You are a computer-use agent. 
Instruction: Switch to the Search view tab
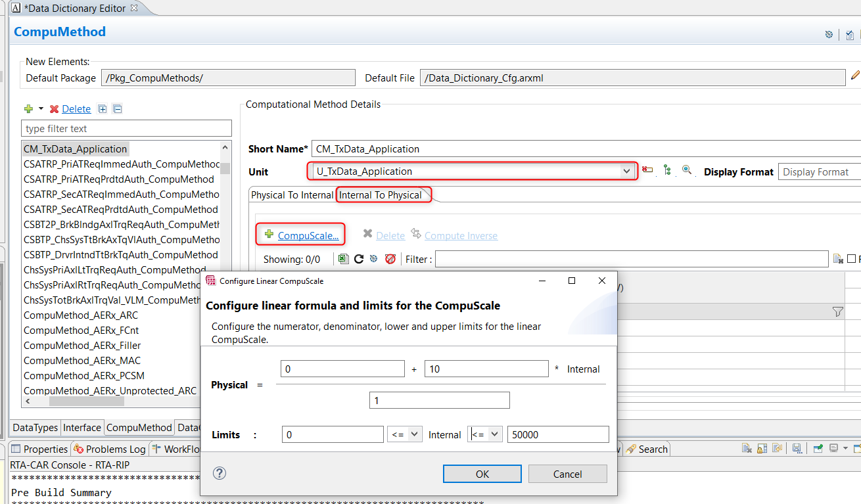[647, 449]
